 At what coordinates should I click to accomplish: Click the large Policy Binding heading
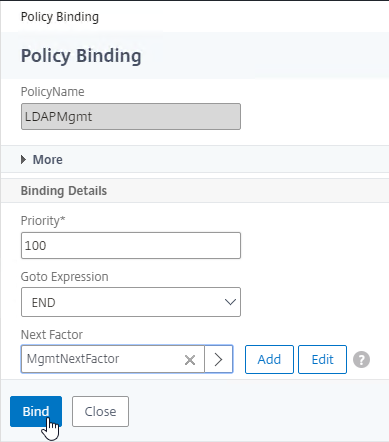tap(81, 56)
